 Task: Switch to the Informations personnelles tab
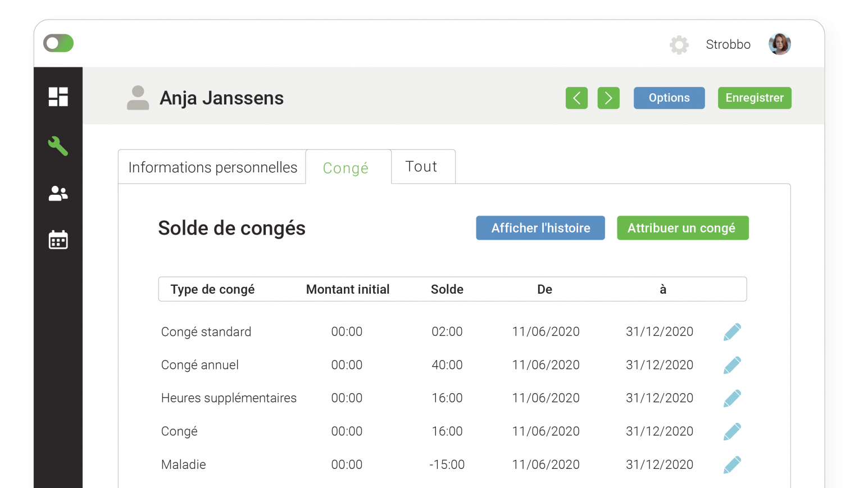(212, 167)
